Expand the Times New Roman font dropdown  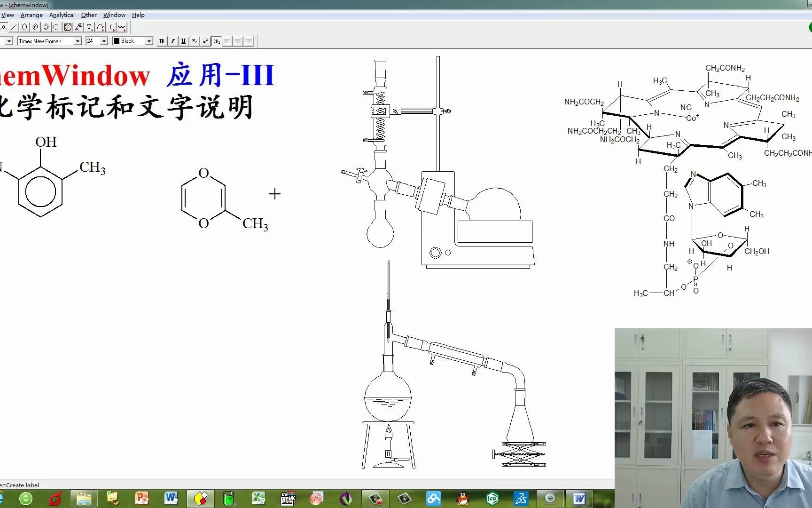coord(78,41)
